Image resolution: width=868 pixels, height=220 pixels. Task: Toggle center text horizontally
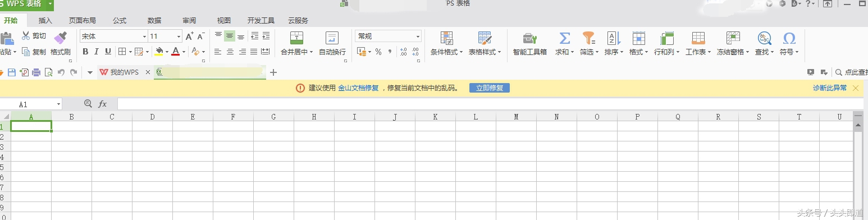click(230, 52)
